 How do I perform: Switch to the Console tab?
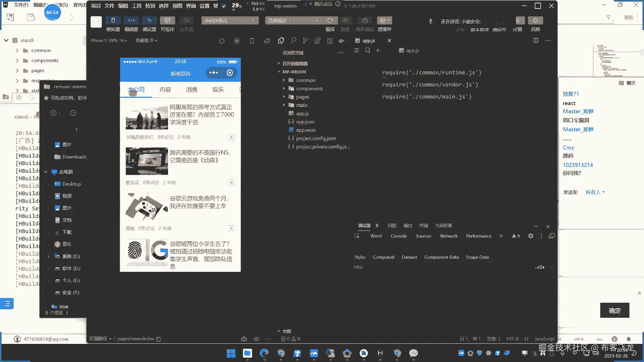398,236
